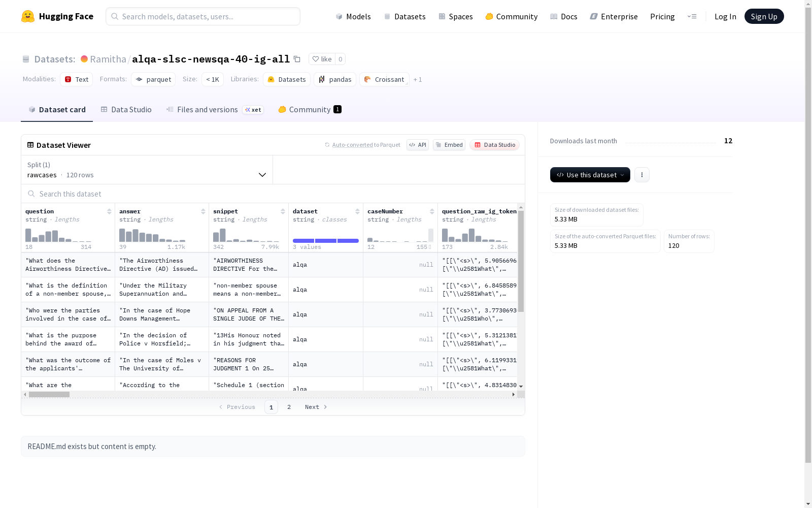Click the parquet format tag
This screenshot has width=812, height=508.
[153, 79]
